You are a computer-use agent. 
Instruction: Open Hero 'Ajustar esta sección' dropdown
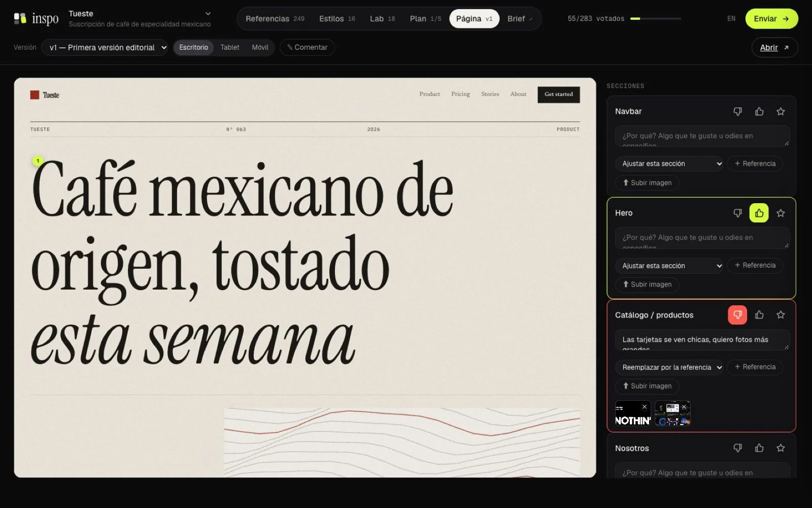click(x=669, y=266)
